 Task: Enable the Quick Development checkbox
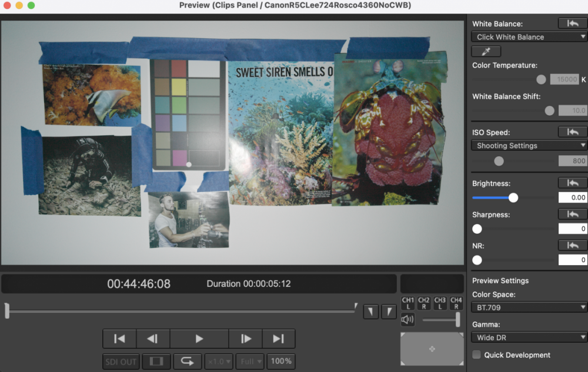tap(477, 355)
